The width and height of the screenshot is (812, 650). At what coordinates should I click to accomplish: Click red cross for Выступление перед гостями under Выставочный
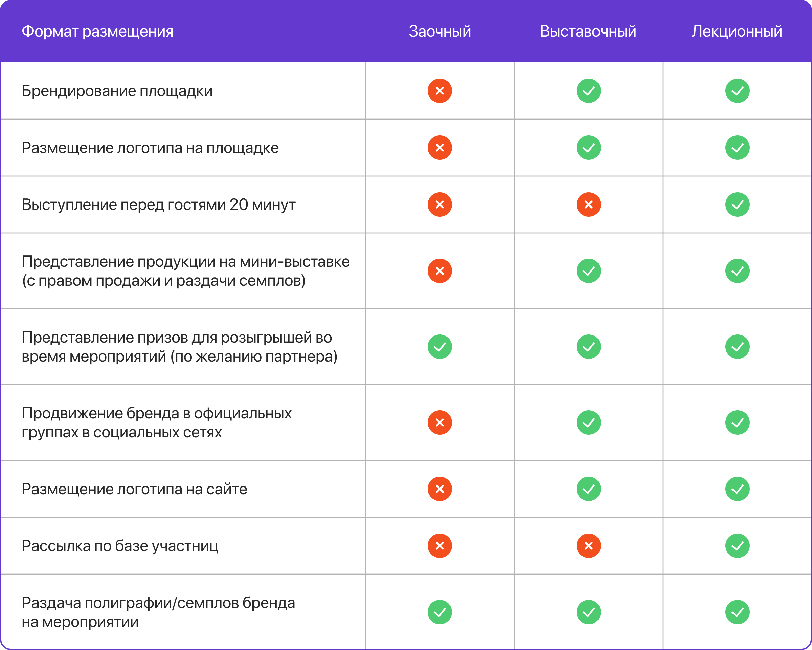click(x=588, y=204)
